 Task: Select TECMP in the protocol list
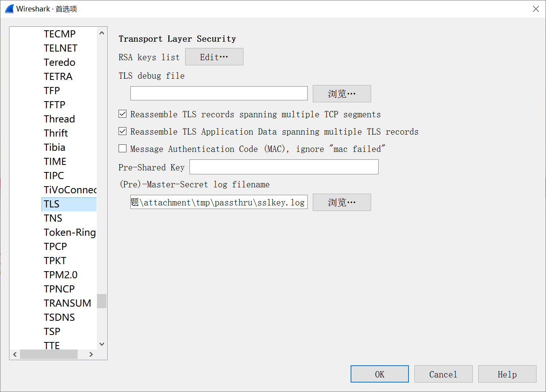tap(59, 34)
